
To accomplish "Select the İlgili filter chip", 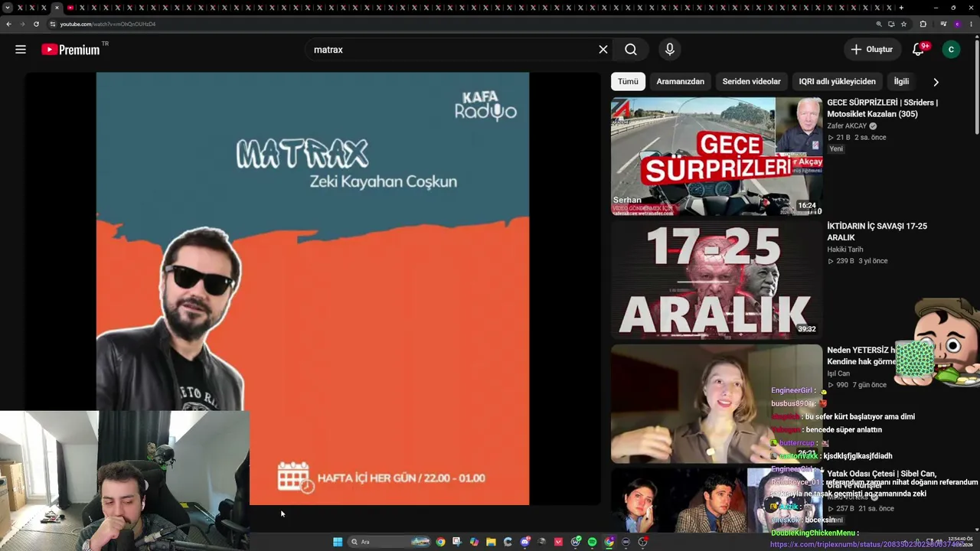I will [901, 82].
